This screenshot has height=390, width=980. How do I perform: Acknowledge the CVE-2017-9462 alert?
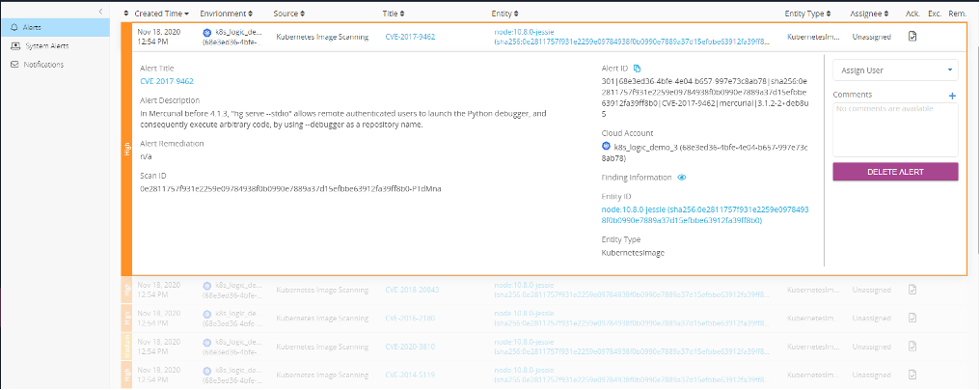coord(912,37)
